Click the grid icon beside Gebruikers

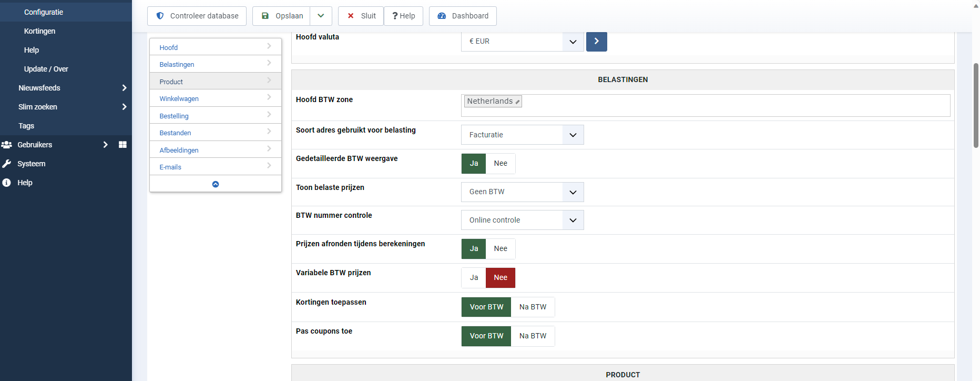click(122, 145)
